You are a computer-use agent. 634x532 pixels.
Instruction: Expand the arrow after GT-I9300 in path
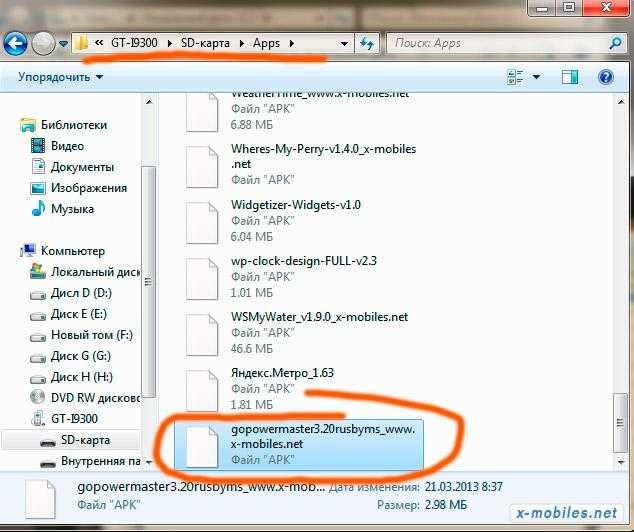tap(169, 43)
